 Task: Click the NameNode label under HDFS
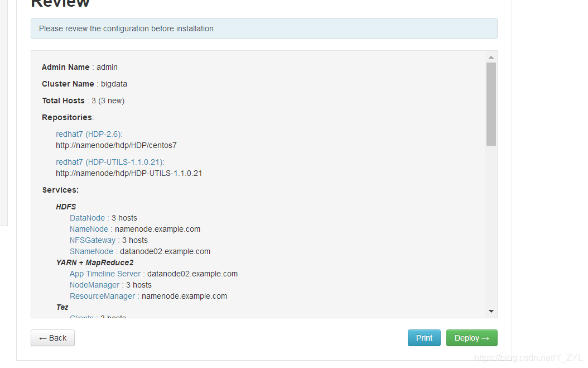pyautogui.click(x=89, y=229)
